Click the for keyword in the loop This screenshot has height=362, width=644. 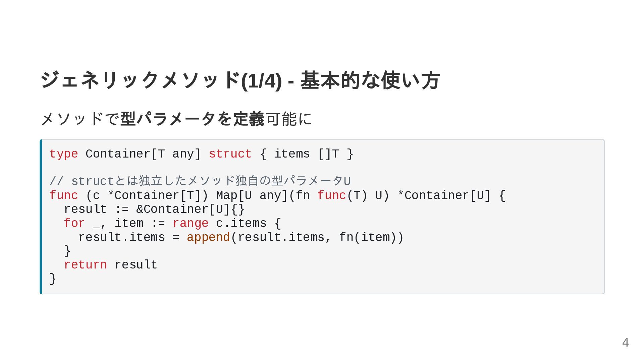tap(74, 223)
